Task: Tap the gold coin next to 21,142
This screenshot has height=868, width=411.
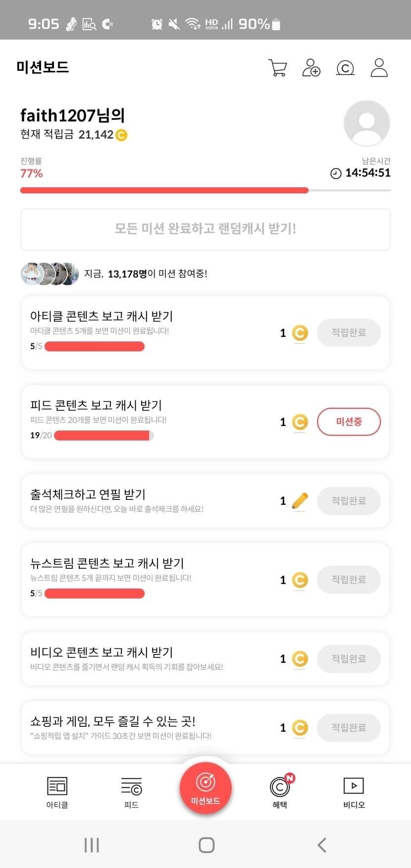Action: point(121,135)
